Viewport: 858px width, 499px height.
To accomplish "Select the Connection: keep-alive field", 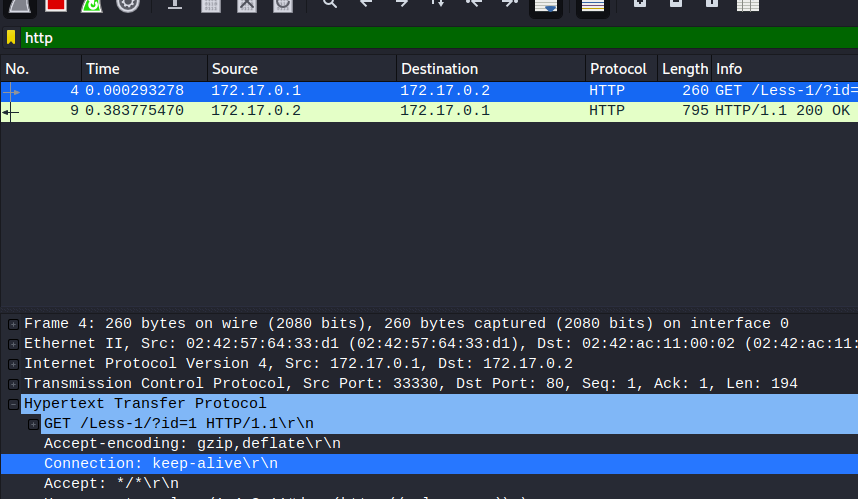I will [429, 463].
